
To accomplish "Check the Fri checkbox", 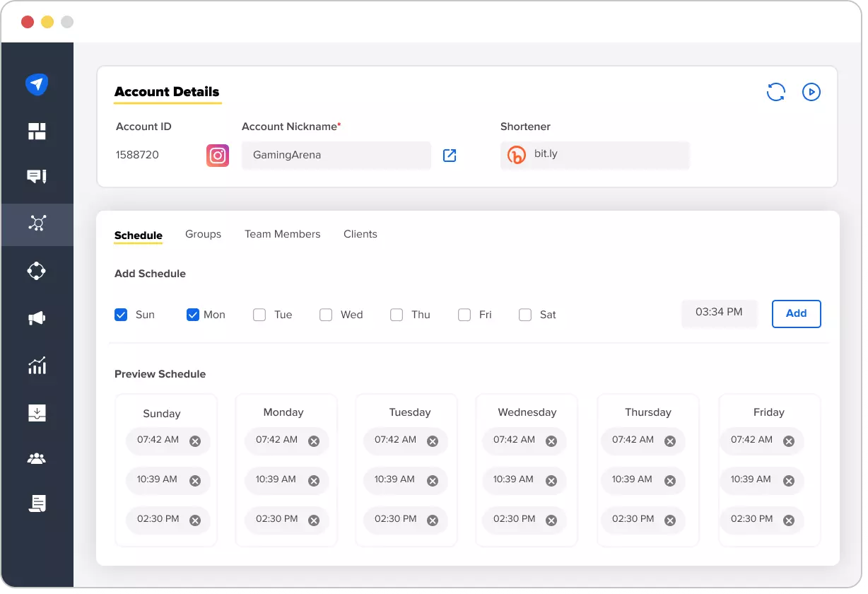I will click(464, 315).
